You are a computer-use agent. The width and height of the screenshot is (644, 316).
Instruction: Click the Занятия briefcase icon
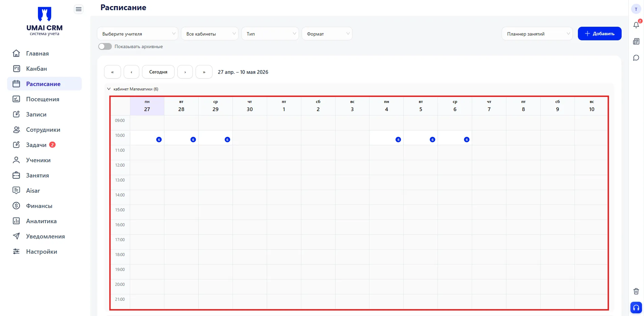(x=16, y=175)
